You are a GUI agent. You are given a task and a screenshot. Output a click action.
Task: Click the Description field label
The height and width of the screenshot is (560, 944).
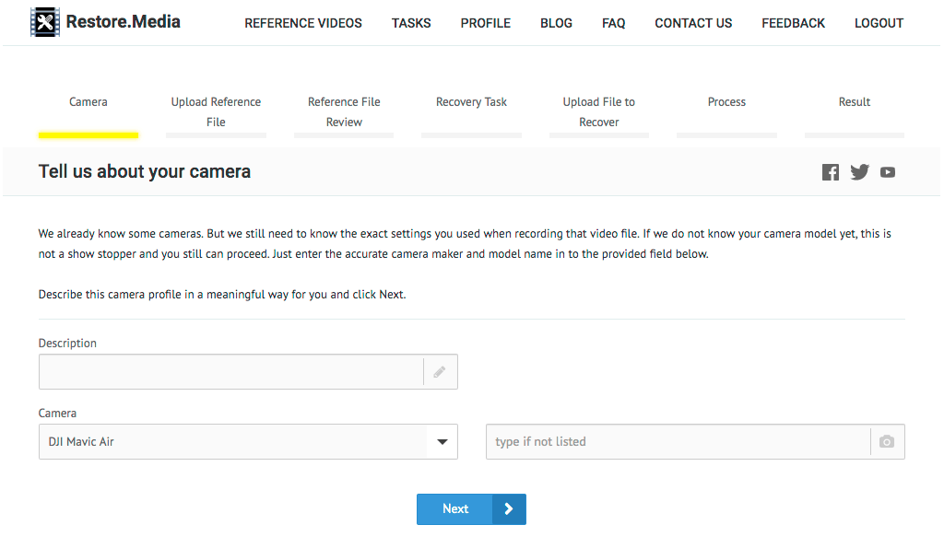pos(67,343)
